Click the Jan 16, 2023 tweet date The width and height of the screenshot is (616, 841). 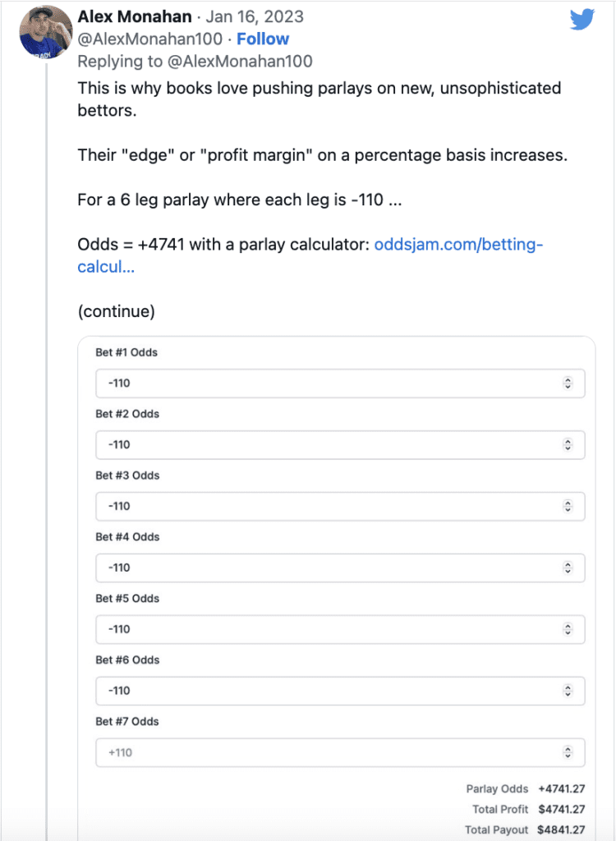[255, 16]
